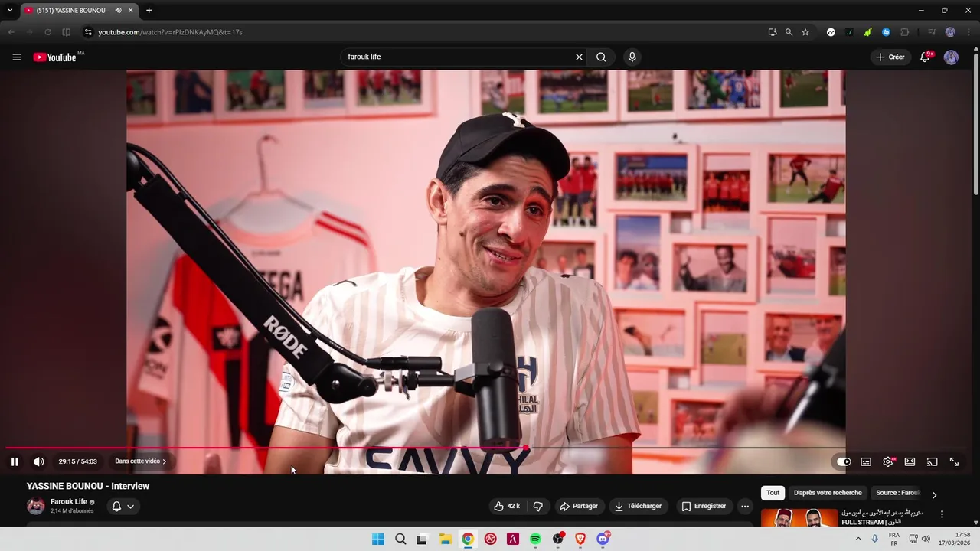The image size is (980, 551).
Task: Open Farouk Life channel avatar
Action: click(x=36, y=506)
